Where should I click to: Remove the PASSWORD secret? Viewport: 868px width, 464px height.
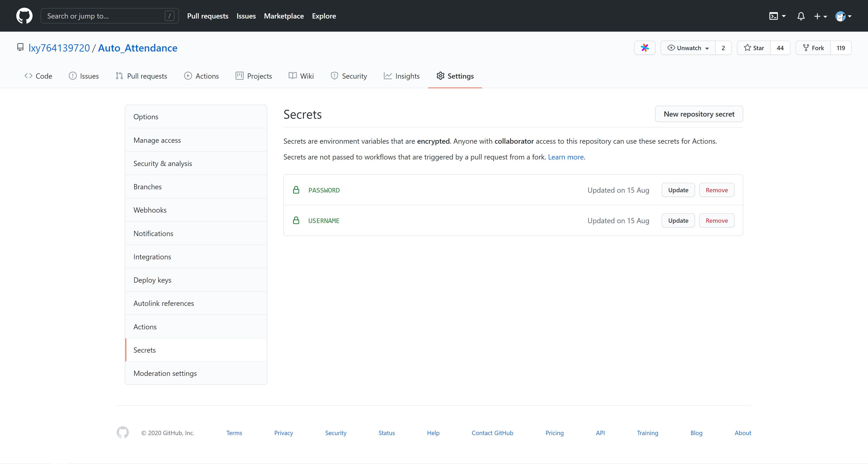point(717,190)
